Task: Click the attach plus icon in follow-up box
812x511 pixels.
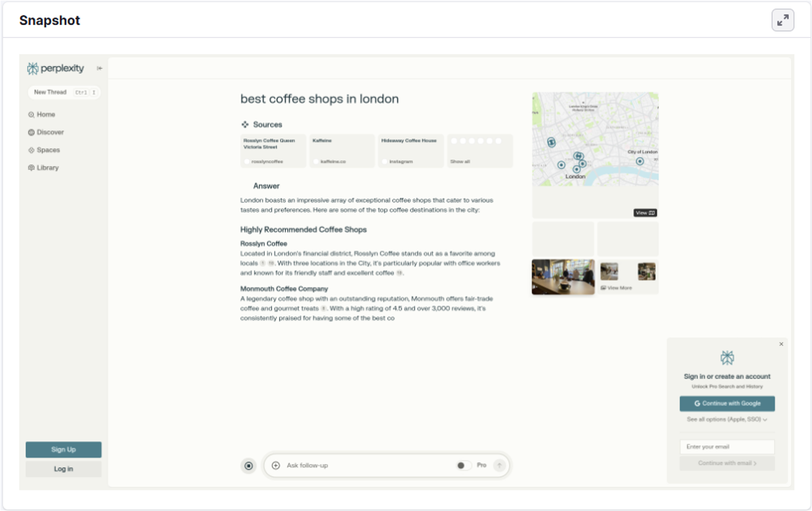Action: 276,466
